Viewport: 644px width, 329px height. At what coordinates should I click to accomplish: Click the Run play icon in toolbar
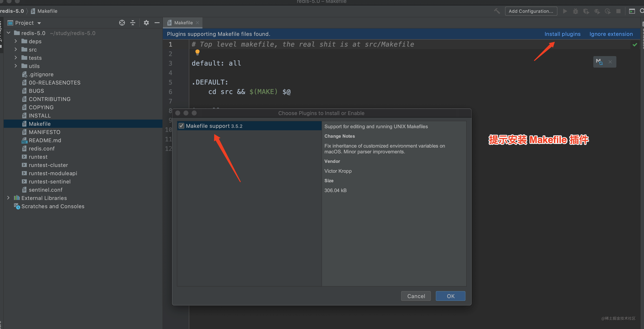click(565, 11)
